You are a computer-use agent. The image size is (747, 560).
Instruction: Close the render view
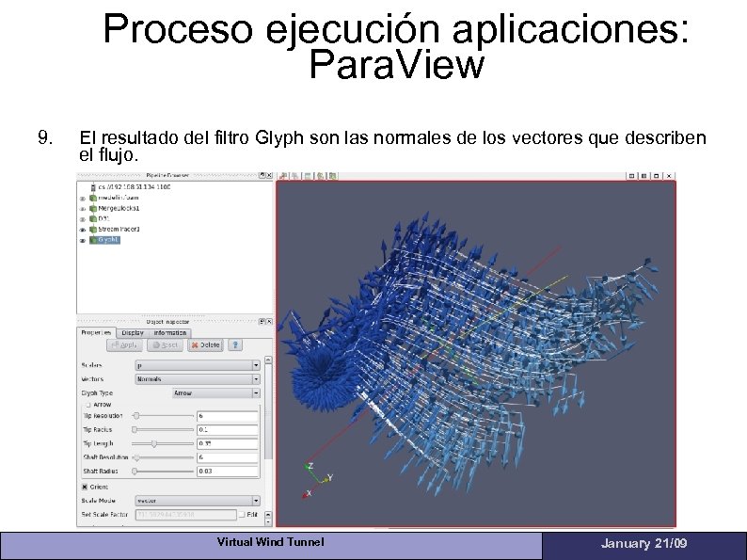click(669, 176)
